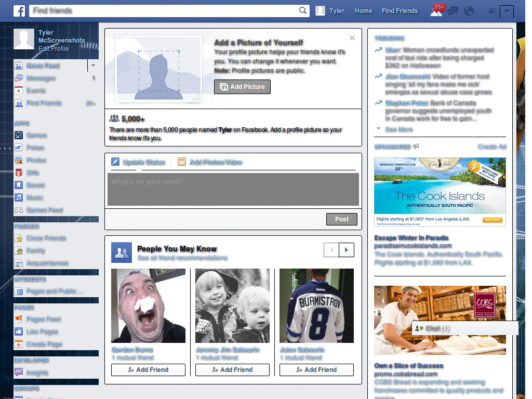Click the Pokes icon

pyautogui.click(x=19, y=148)
